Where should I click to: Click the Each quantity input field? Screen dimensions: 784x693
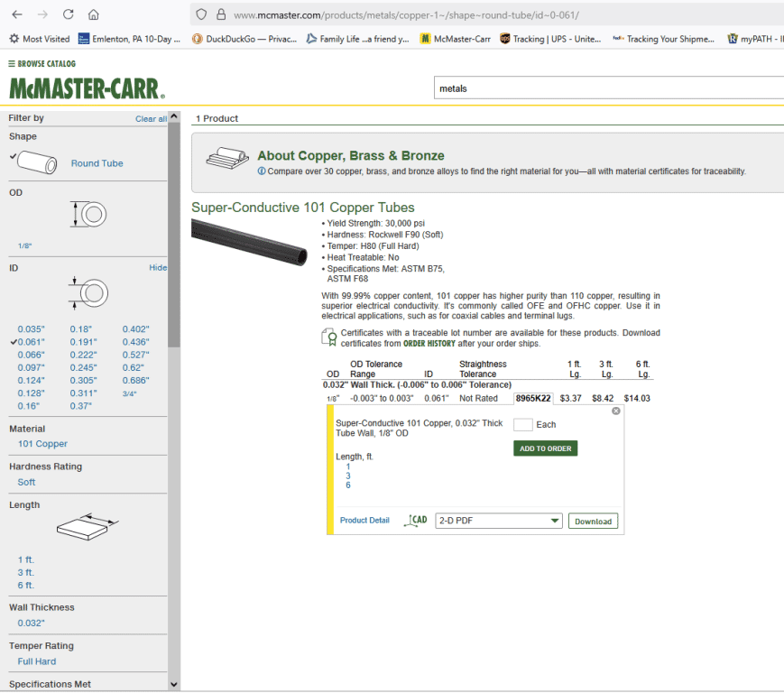(522, 424)
